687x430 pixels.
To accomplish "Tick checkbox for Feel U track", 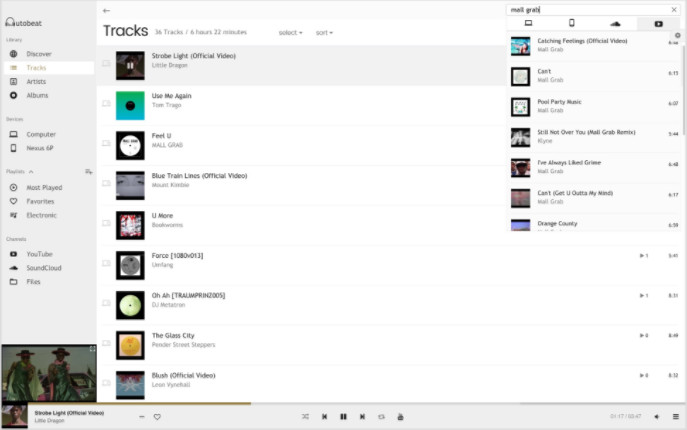I will (x=106, y=143).
